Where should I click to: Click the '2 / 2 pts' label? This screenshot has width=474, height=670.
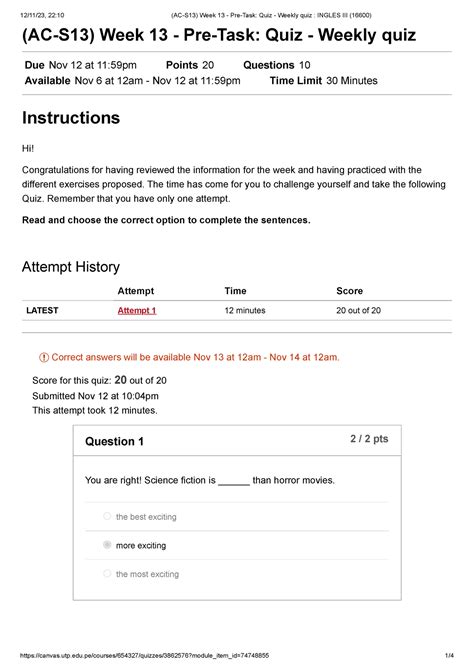pyautogui.click(x=369, y=439)
